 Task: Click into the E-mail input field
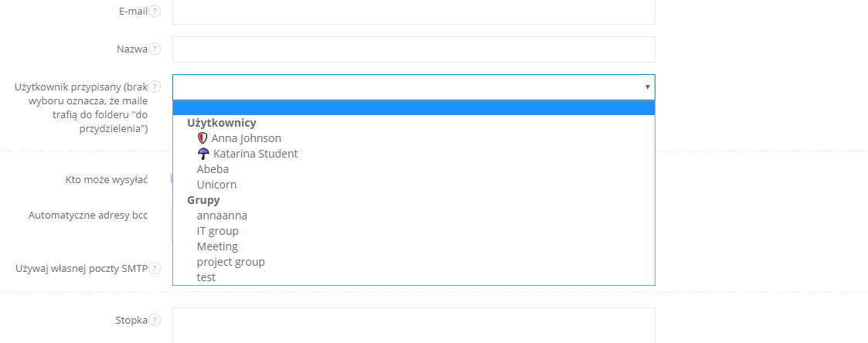414,12
